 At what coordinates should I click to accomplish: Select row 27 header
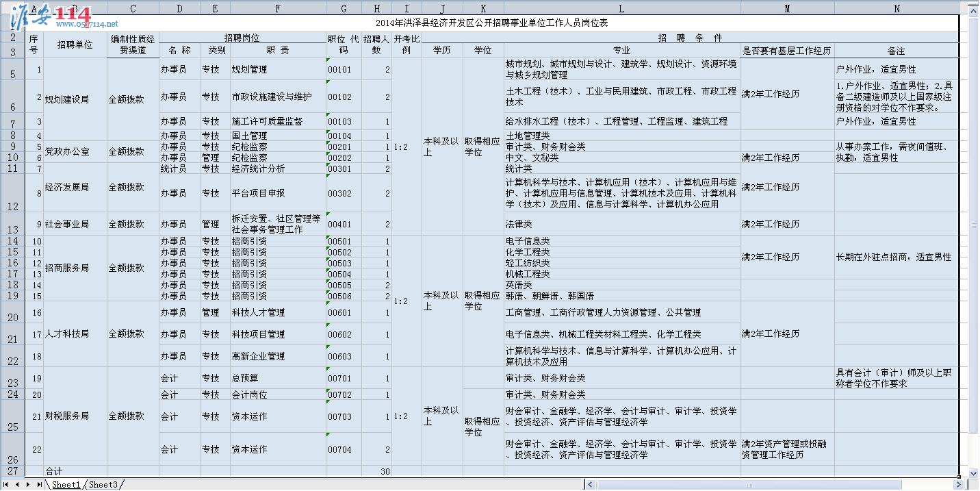(12, 471)
